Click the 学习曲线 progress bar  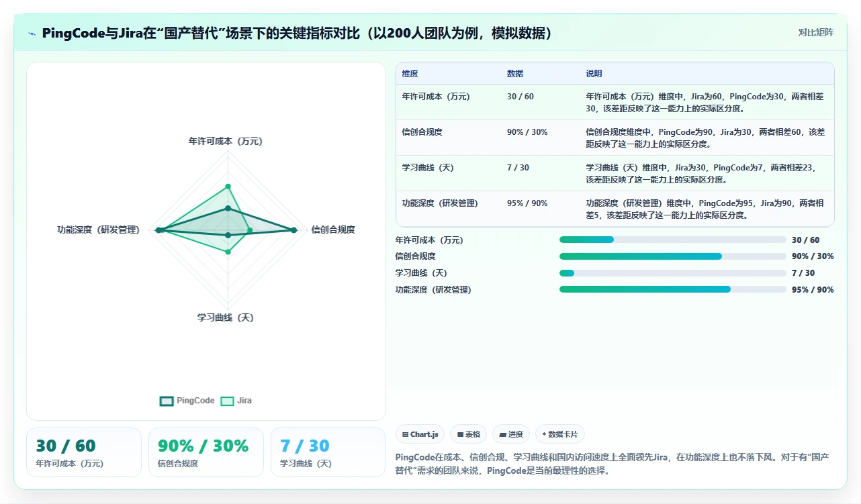click(672, 273)
